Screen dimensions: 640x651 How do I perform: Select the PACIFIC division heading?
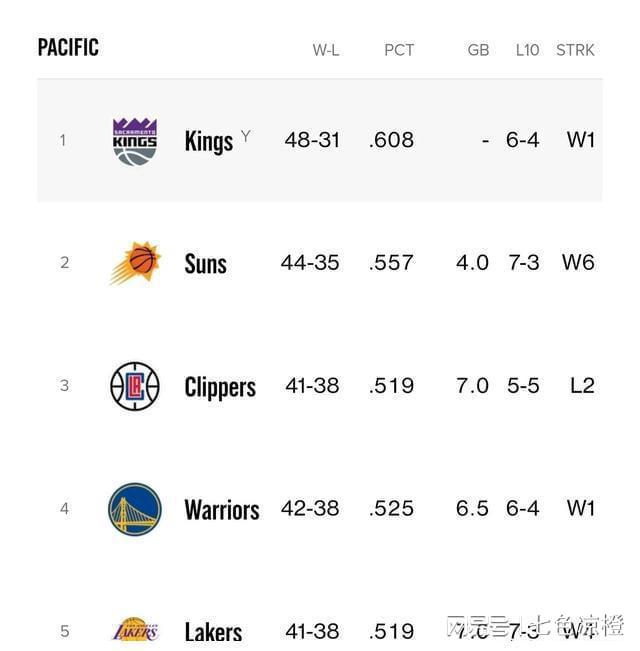click(x=68, y=47)
